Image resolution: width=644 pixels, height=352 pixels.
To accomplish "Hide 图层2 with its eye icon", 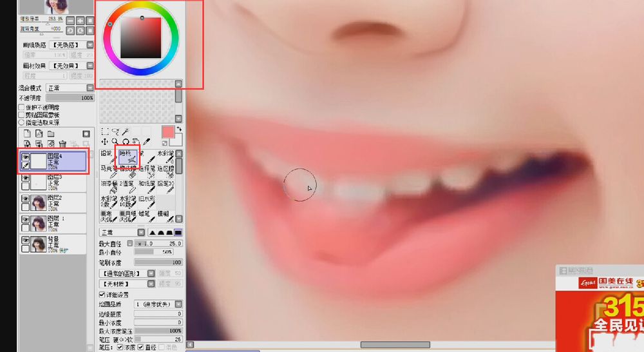I will click(x=26, y=199).
